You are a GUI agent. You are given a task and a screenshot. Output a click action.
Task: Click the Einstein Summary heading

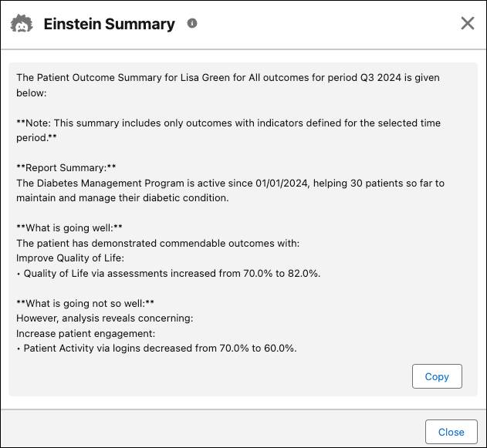click(109, 24)
